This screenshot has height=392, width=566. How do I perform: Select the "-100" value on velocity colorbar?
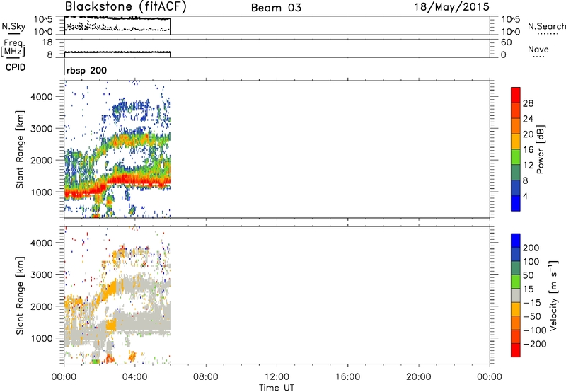(x=535, y=330)
